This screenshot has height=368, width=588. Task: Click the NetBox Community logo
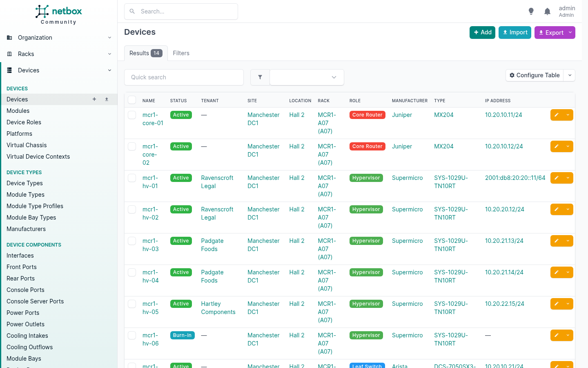coord(58,15)
